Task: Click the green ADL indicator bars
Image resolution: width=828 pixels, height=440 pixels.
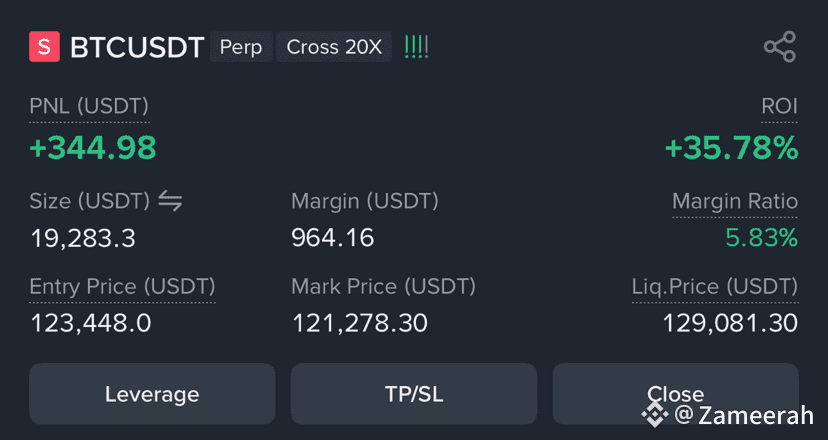Action: tap(416, 47)
